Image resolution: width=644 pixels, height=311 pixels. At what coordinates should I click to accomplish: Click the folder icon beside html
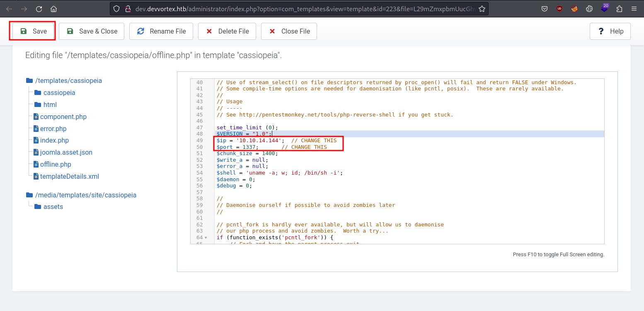[38, 104]
